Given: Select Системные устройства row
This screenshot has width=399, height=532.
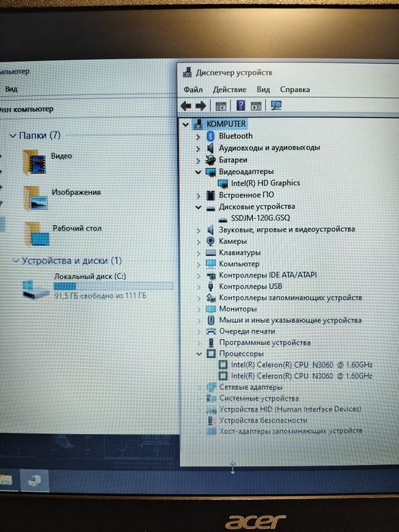Looking at the screenshot, I should [x=259, y=398].
